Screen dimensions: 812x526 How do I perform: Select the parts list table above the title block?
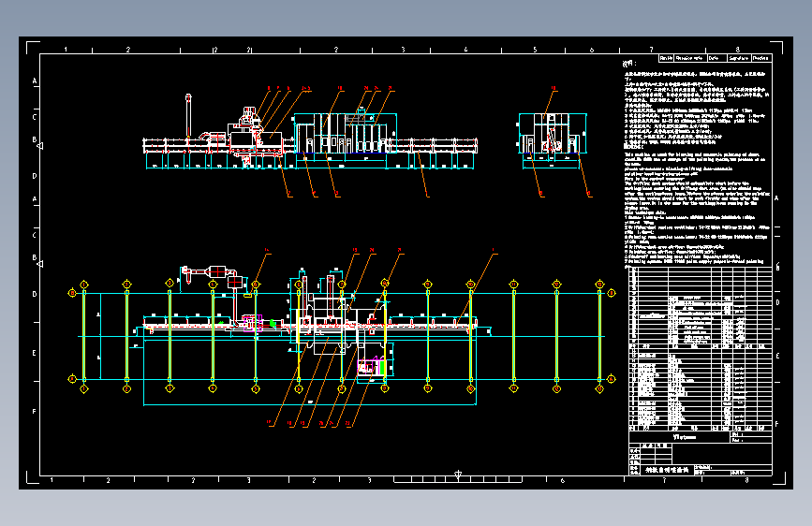point(701,349)
